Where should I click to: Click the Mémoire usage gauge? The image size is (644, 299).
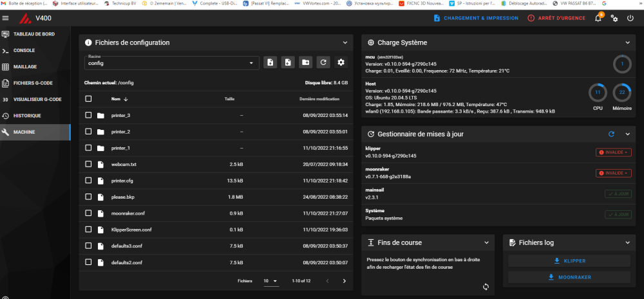pyautogui.click(x=622, y=93)
